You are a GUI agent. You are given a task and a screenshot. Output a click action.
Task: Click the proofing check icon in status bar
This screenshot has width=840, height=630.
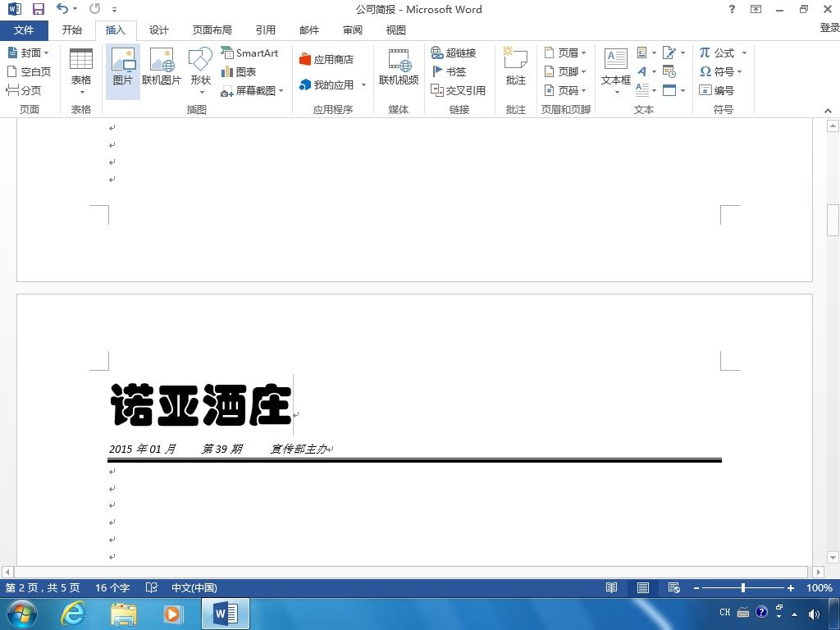click(152, 587)
